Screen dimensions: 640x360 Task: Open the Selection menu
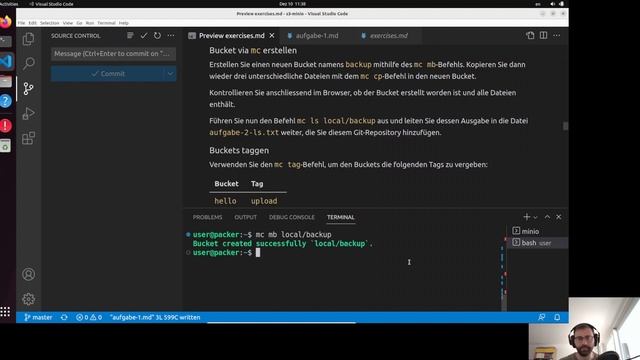tap(49, 23)
